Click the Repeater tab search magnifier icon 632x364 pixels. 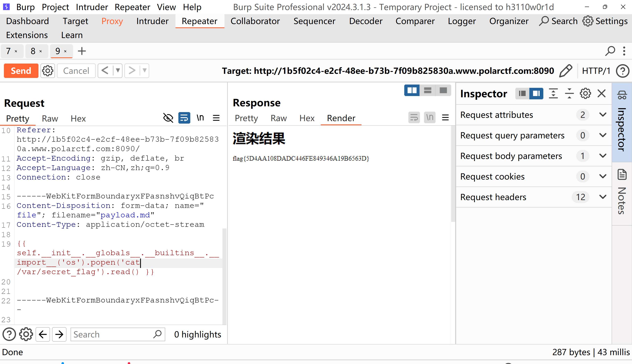pos(610,51)
